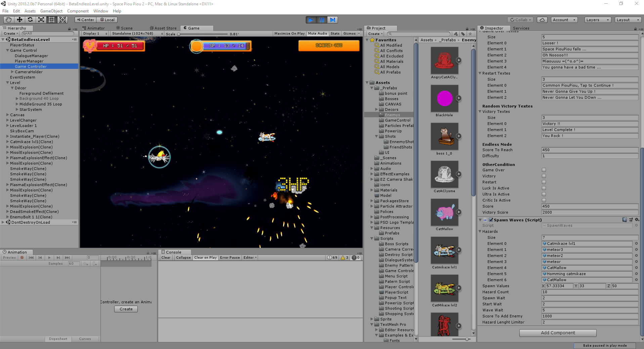Click the Step frame button
The image size is (644, 349).
(x=332, y=20)
